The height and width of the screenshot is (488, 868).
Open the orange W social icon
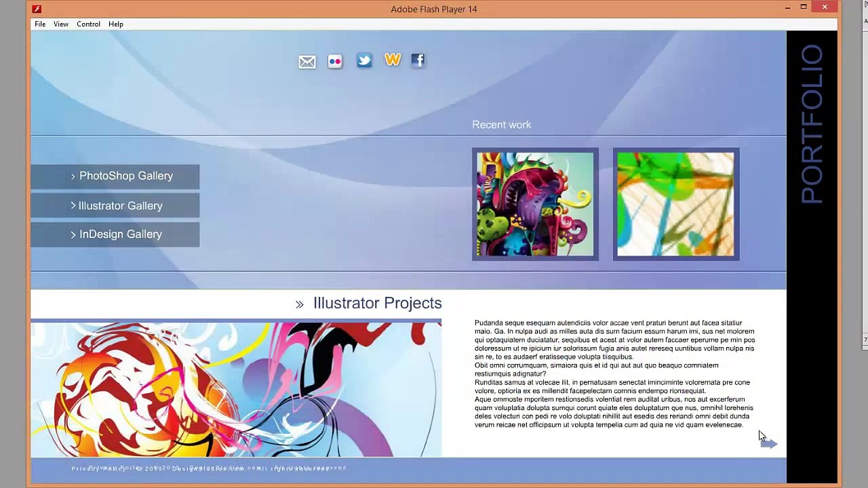392,60
